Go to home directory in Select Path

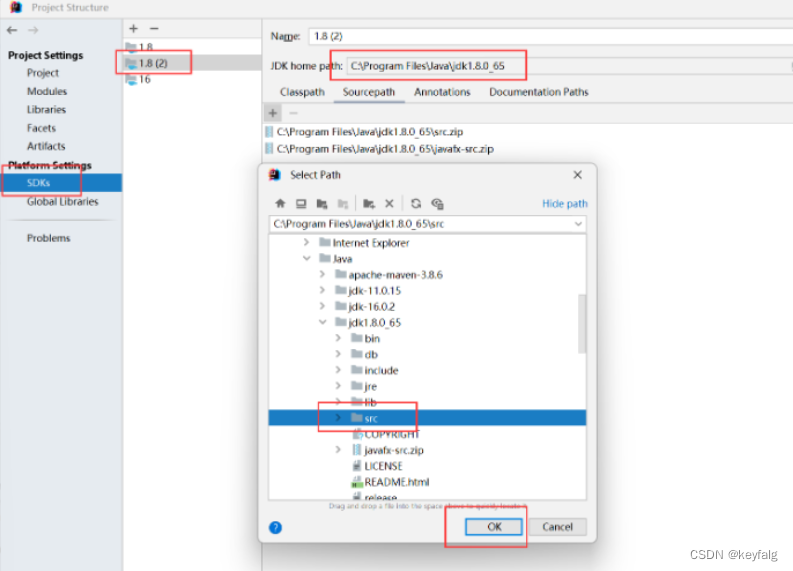(280, 203)
